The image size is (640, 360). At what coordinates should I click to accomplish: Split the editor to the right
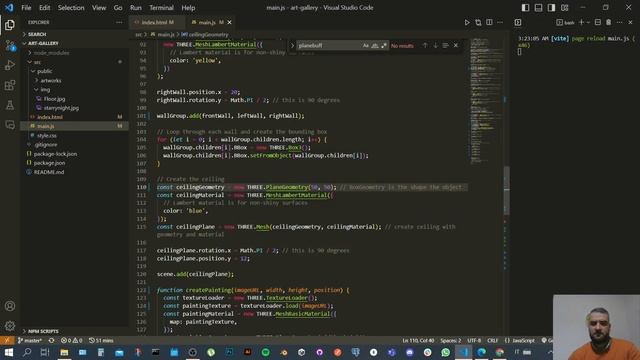point(489,22)
